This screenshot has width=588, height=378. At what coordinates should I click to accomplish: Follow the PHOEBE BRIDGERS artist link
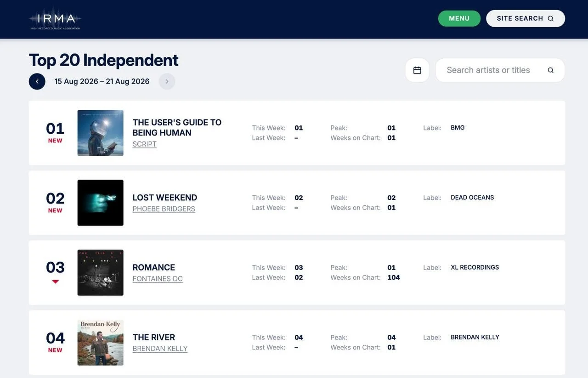pyautogui.click(x=164, y=209)
